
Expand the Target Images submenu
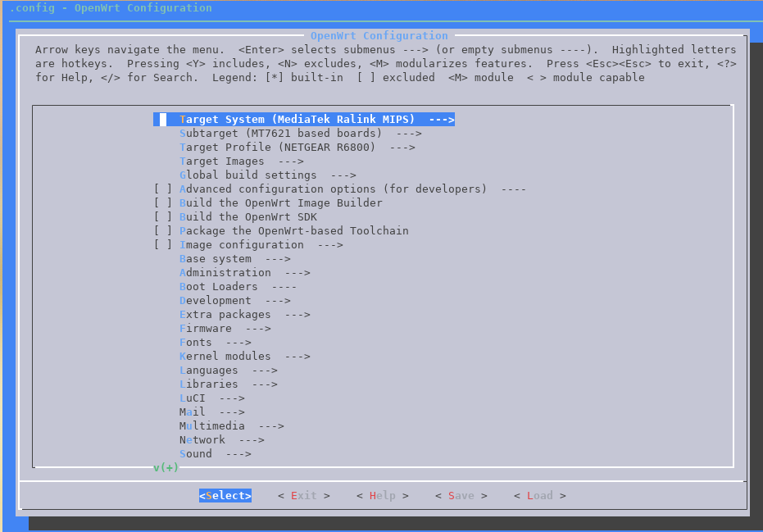241,161
